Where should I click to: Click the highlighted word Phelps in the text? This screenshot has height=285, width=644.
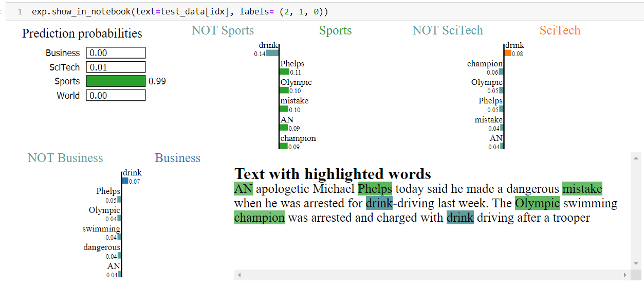point(375,189)
